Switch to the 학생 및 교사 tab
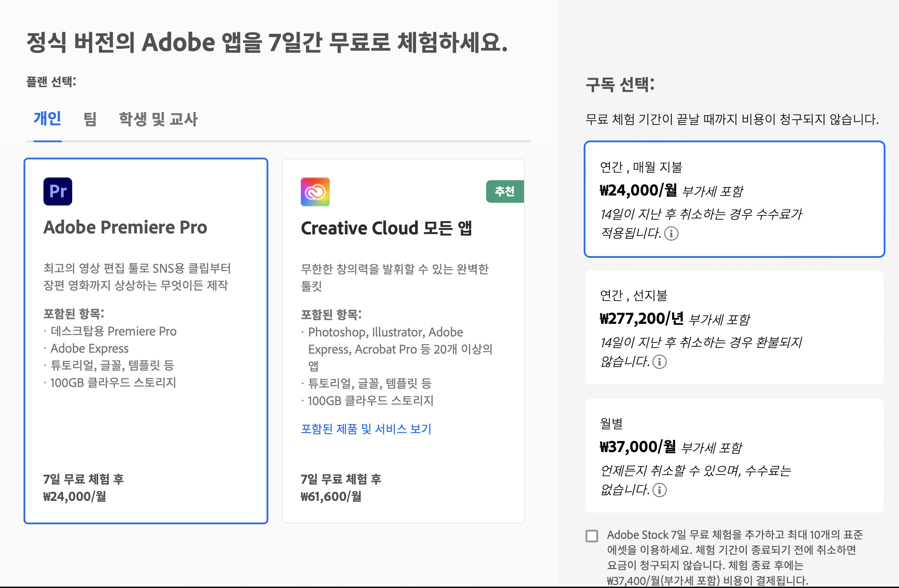The width and height of the screenshot is (899, 588). pyautogui.click(x=158, y=119)
